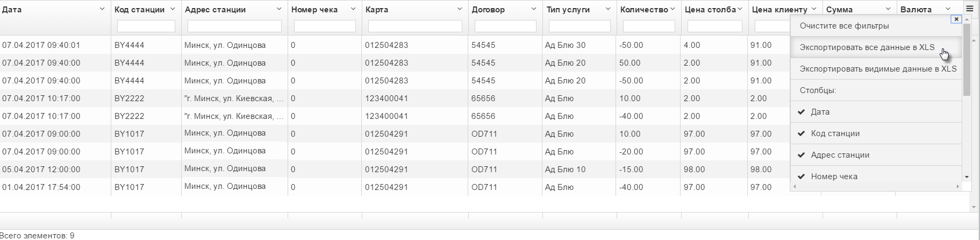Close the grid menu with the x icon
This screenshot has width=980, height=240.
point(956,19)
